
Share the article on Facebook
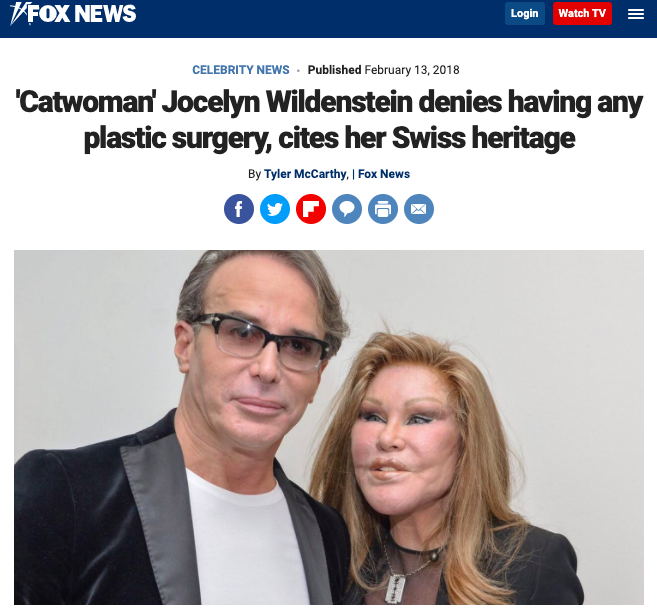pos(239,209)
